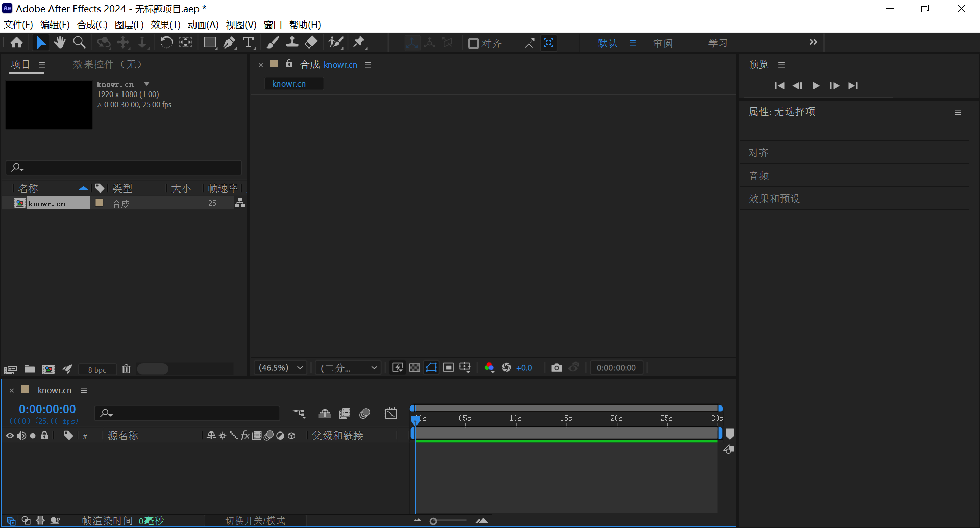Switch to the 学习 workspace
Screen dimensions: 980x528
point(718,43)
